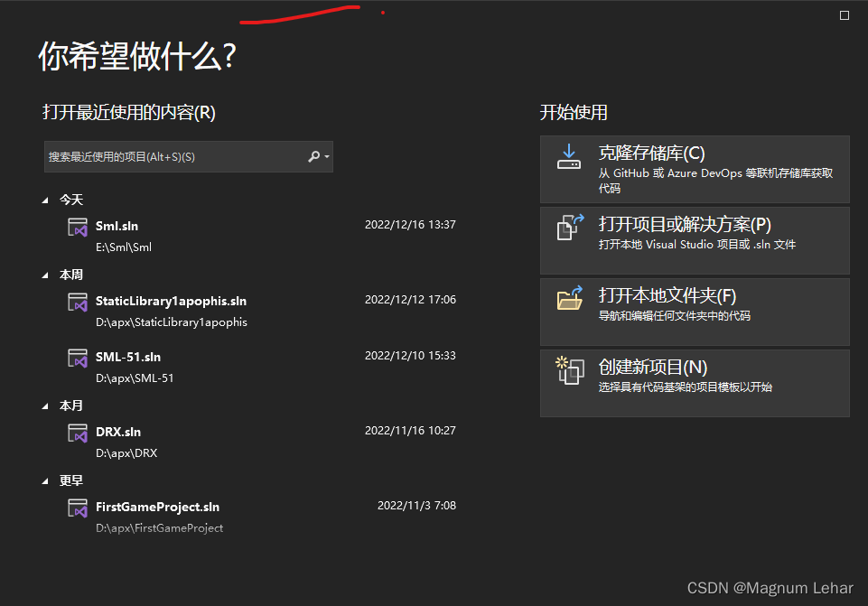This screenshot has width=868, height=606.
Task: Click the 更早 group label
Action: [x=71, y=480]
